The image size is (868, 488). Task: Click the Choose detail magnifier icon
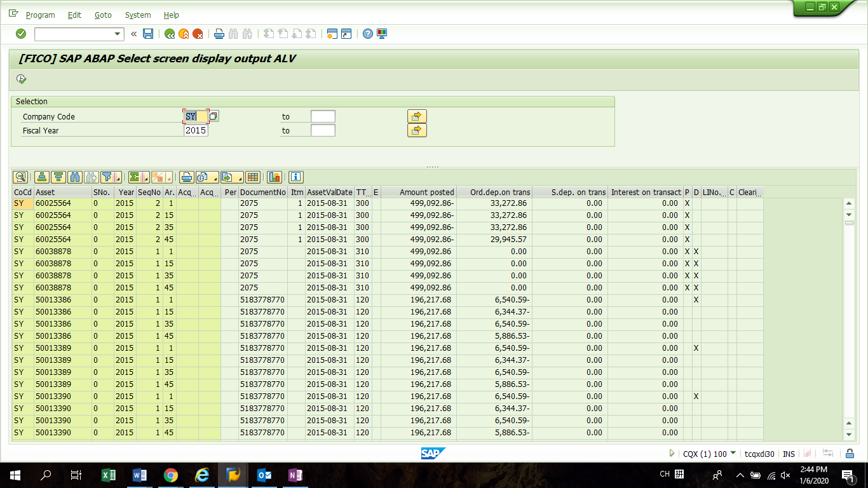20,177
